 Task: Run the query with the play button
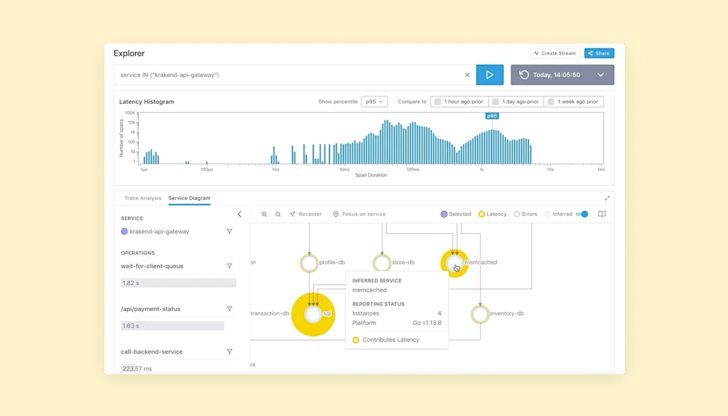tap(489, 75)
